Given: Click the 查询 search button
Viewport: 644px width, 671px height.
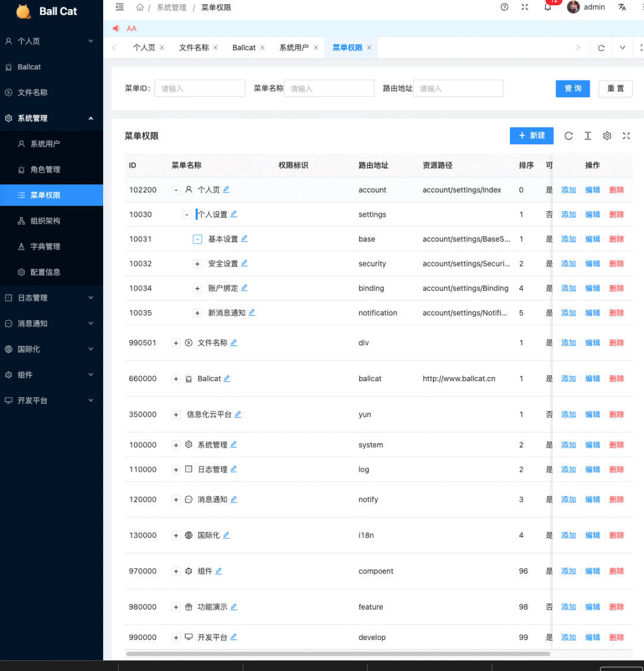Looking at the screenshot, I should (572, 89).
